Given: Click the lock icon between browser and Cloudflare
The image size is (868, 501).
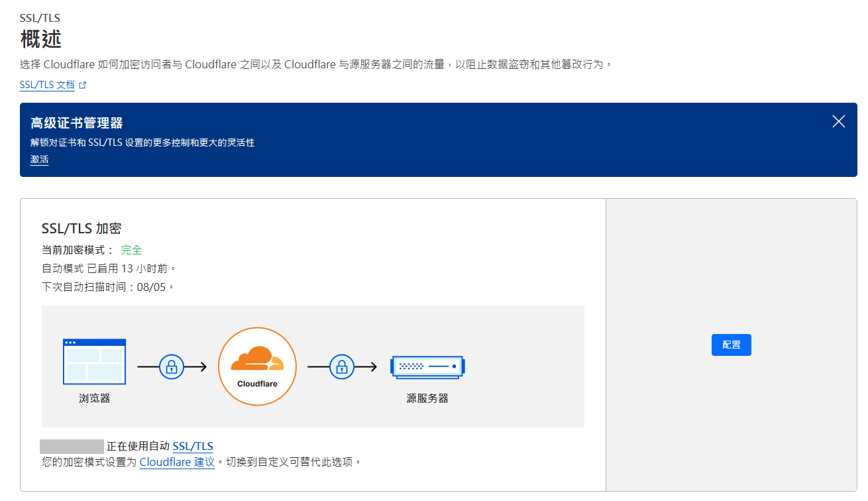Looking at the screenshot, I should (172, 366).
